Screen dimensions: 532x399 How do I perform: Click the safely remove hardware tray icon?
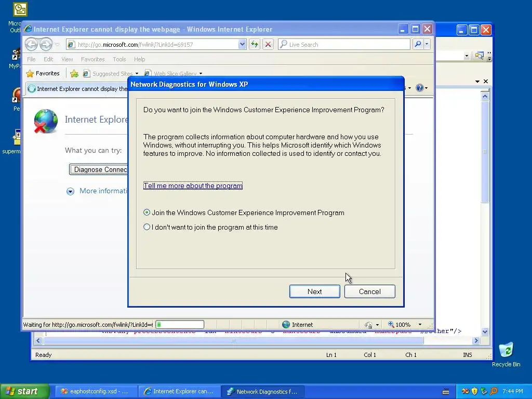click(484, 392)
